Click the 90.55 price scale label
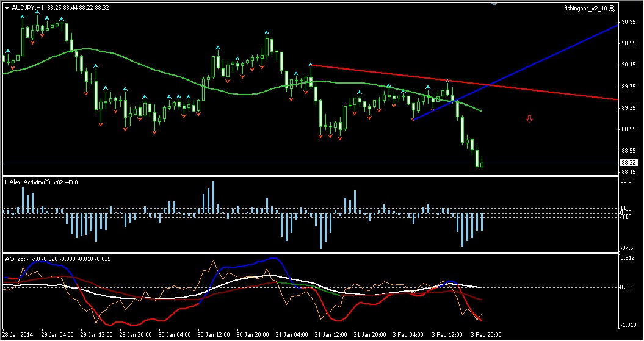This screenshot has width=644, height=341. (629, 43)
